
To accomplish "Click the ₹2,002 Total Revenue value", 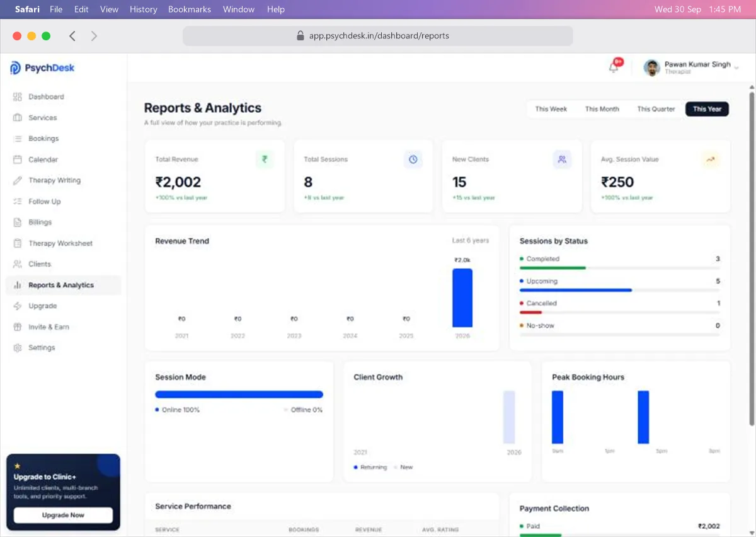I will (x=178, y=182).
